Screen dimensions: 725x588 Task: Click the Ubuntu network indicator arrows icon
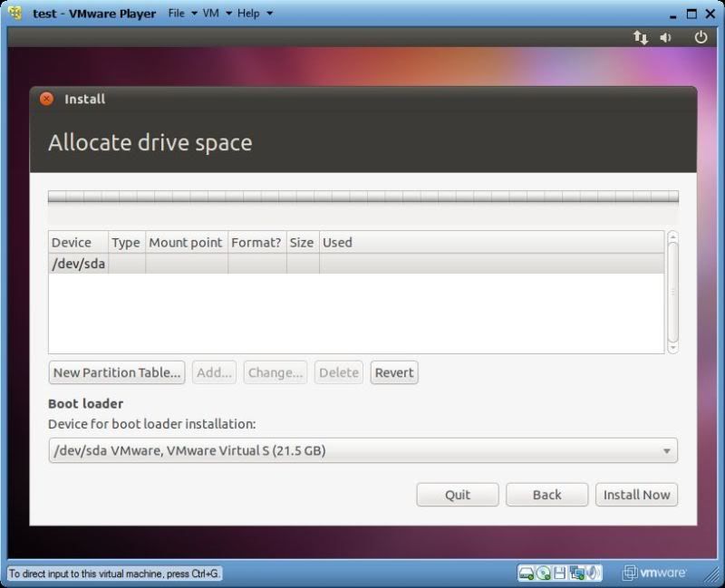click(641, 37)
